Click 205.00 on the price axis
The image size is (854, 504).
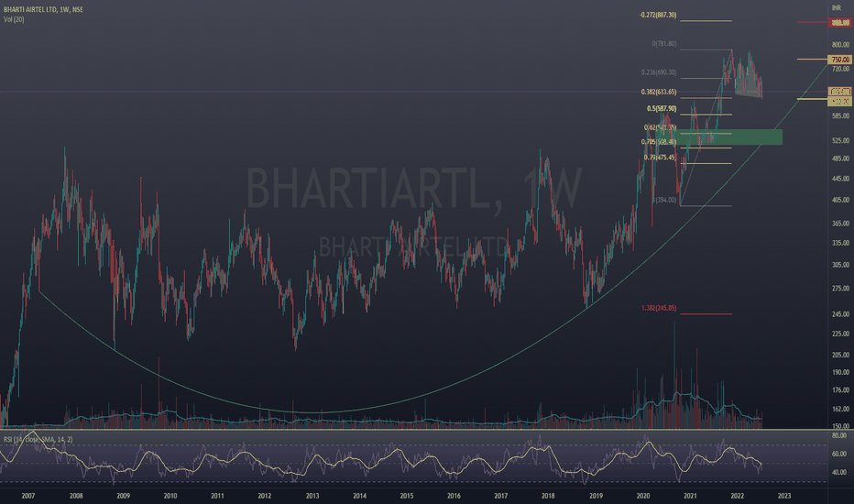(840, 355)
